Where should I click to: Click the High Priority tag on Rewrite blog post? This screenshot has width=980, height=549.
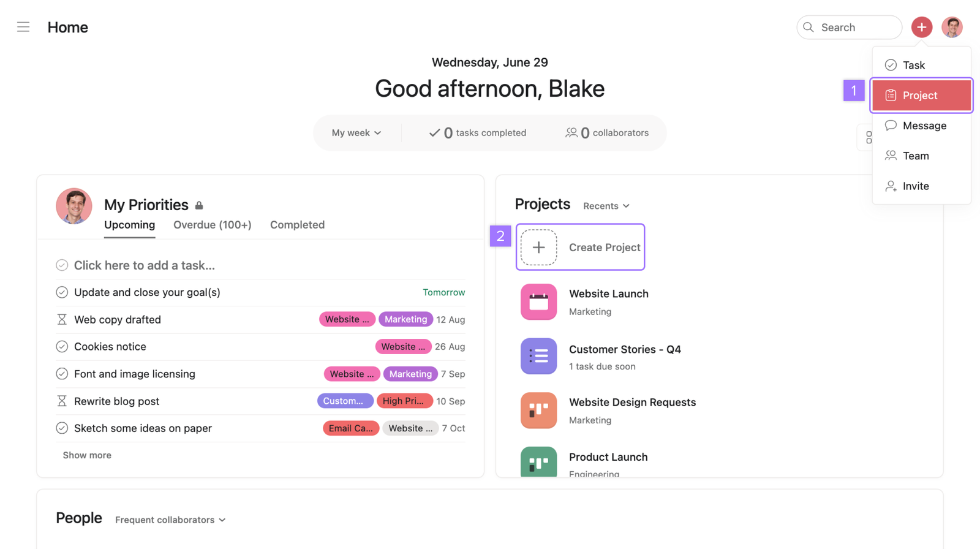tap(404, 401)
